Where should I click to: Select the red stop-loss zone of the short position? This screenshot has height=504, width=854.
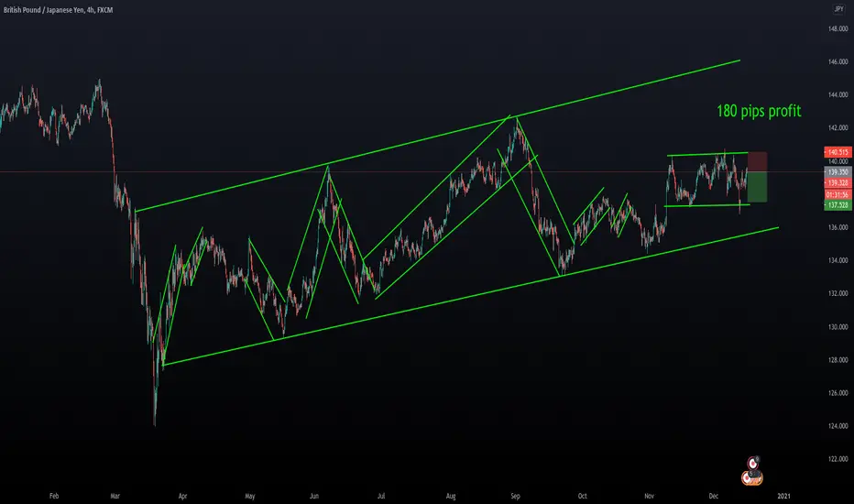(x=757, y=162)
